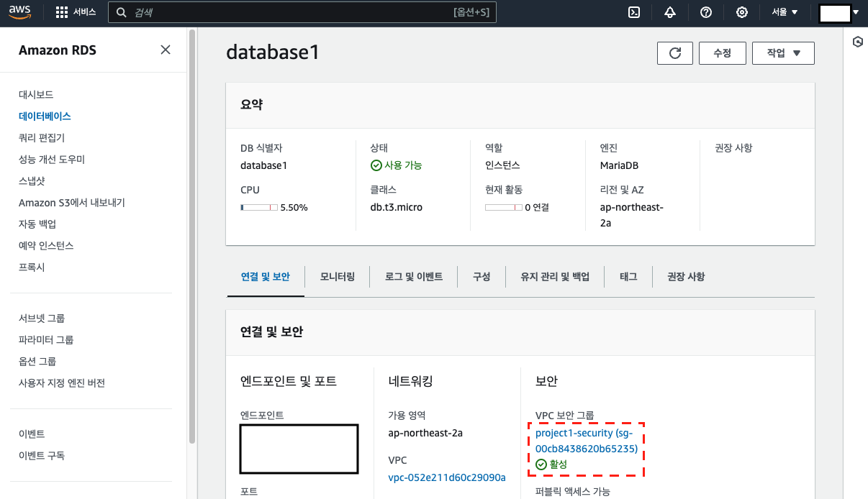Open 예약 인스턴스 in sidebar
The image size is (868, 499).
(46, 246)
